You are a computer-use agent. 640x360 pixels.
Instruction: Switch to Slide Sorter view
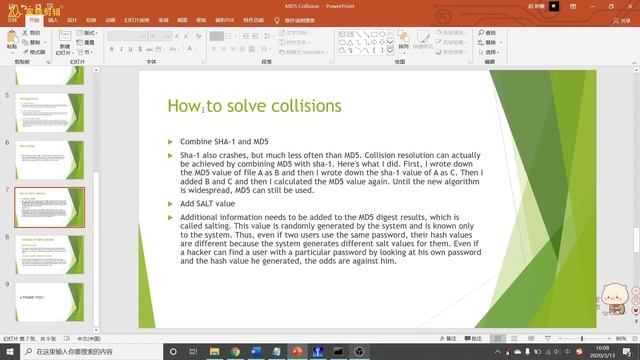(514, 339)
